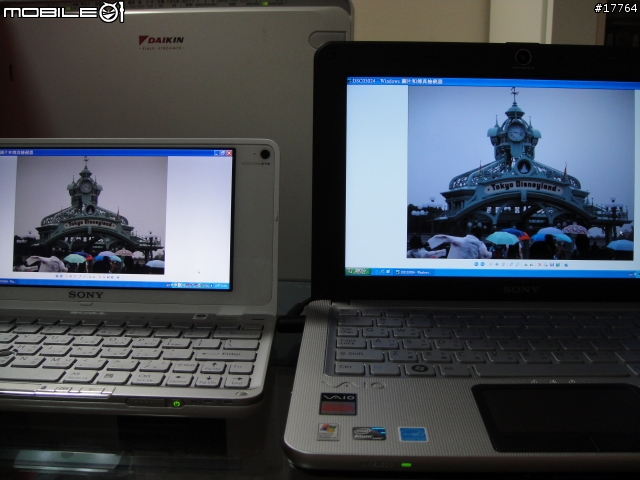This screenshot has width=640, height=480.
Task: Click the taskbar window button on left laptop
Action: [8, 281]
